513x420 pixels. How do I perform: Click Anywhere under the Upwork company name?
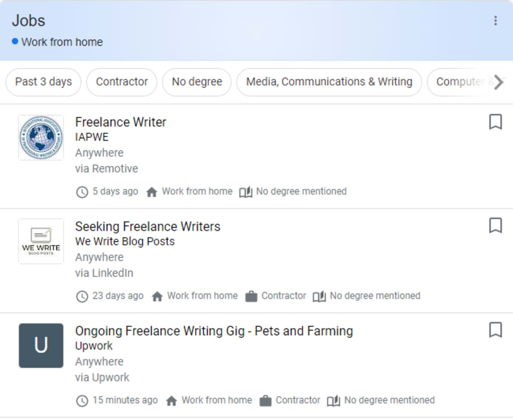[x=99, y=362]
